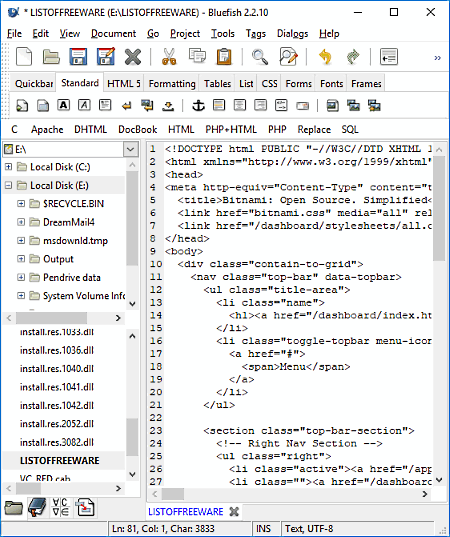Switch to the HTML 5 toolbar tab

(124, 84)
